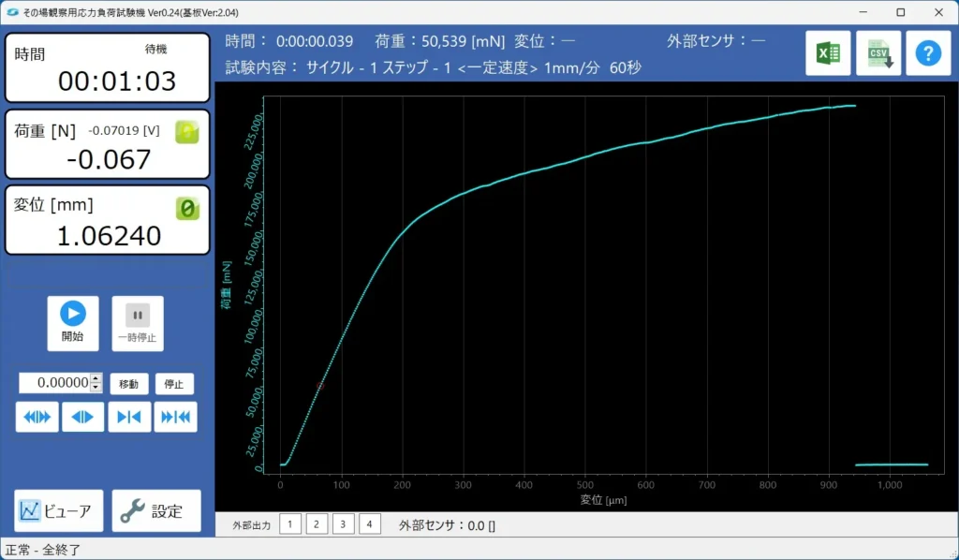Screen dimensions: 959x560
Task: Export the measurement data to Excel
Action: click(828, 52)
